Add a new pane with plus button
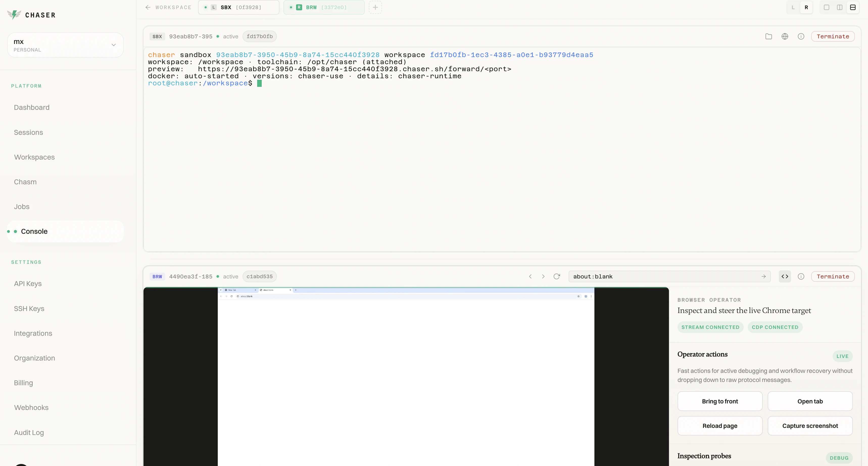Screen dimensions: 868x466 point(375,7)
